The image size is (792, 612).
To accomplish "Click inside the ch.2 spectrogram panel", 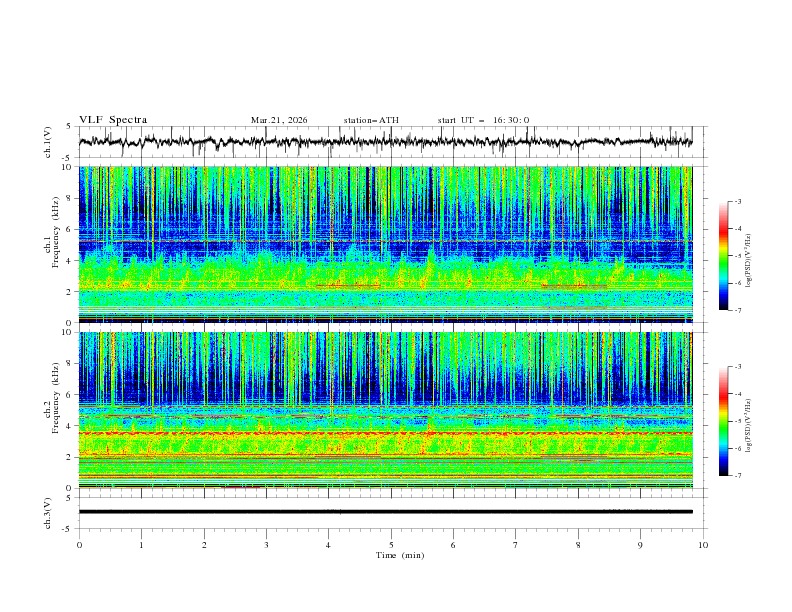I will tap(385, 410).
